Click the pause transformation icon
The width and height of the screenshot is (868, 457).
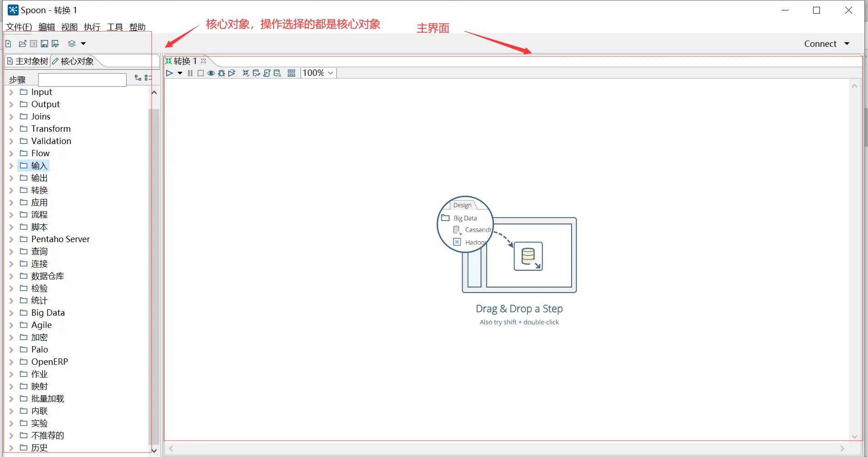pyautogui.click(x=190, y=73)
